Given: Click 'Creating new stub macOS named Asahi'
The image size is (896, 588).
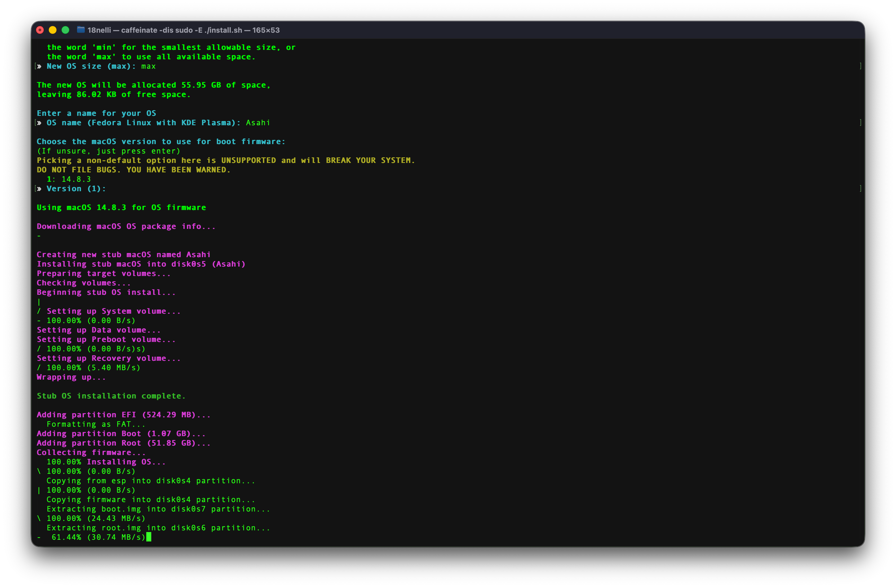Looking at the screenshot, I should (124, 254).
